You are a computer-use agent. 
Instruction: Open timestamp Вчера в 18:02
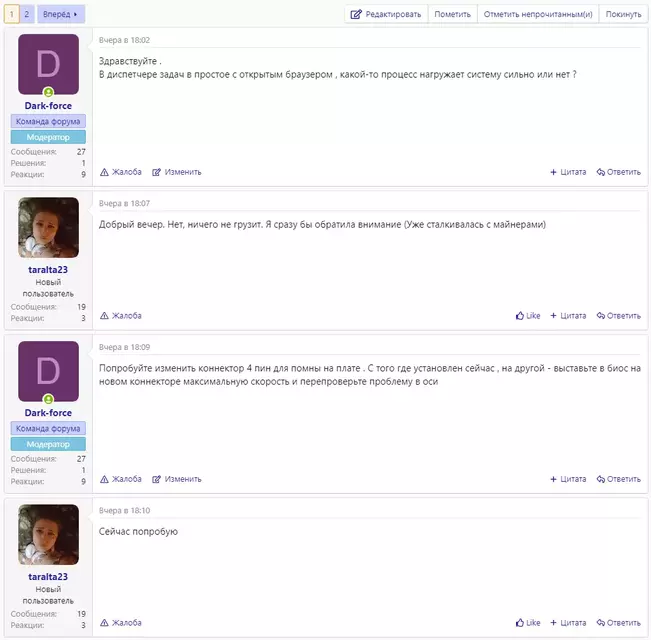coord(124,40)
